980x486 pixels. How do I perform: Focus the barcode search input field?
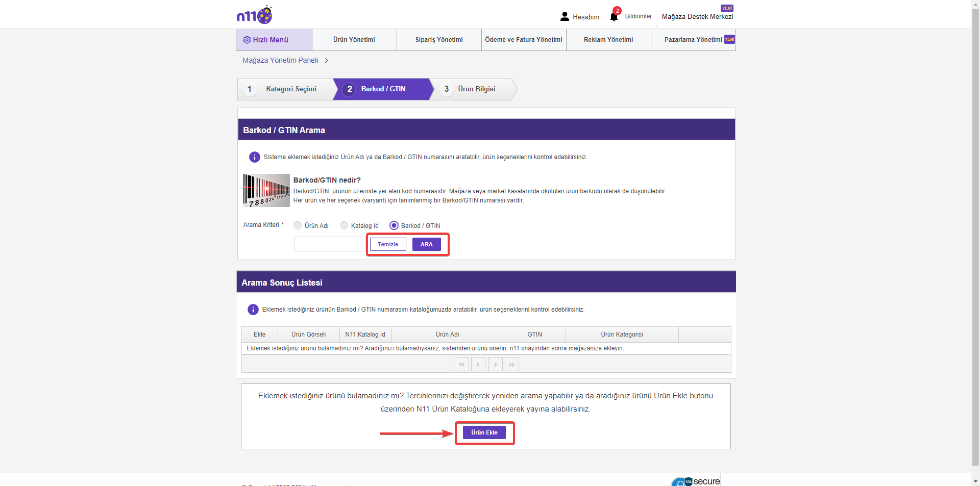click(x=330, y=244)
